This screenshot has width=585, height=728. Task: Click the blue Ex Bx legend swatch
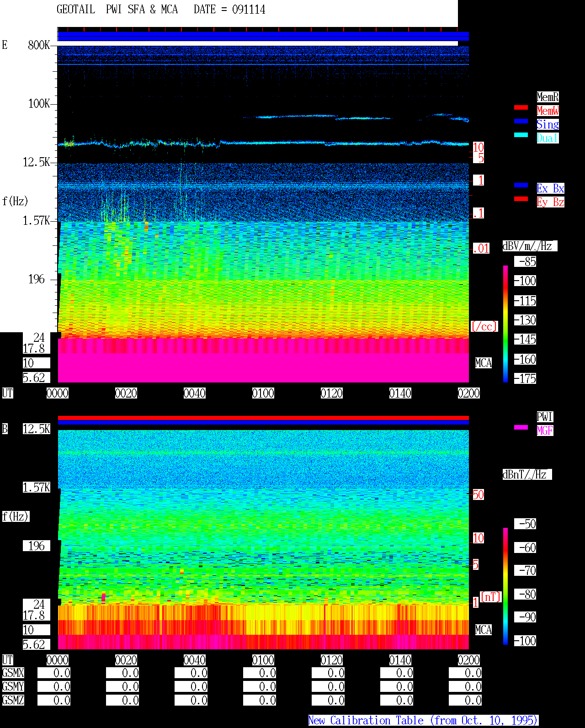(x=521, y=185)
